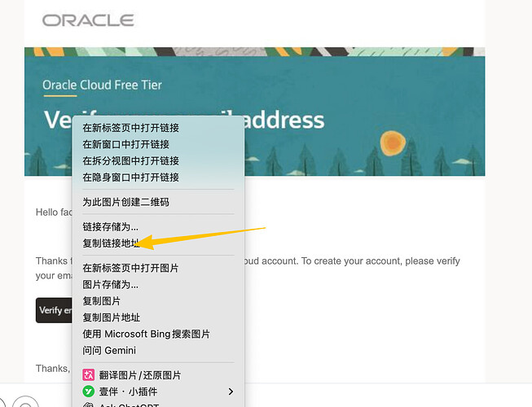This screenshot has width=532, height=407.
Task: Ask Gemini via 问问 Gemini entry
Action: click(x=158, y=350)
